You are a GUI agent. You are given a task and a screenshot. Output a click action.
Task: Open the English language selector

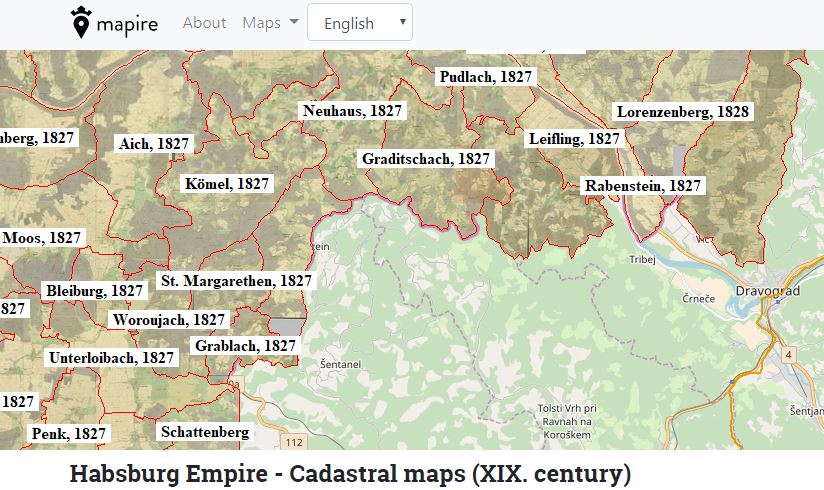point(360,23)
